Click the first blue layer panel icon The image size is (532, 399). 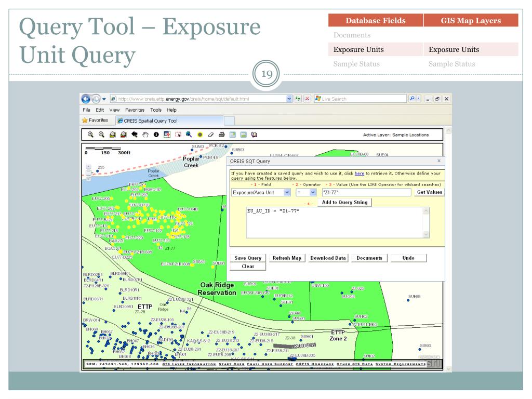pos(233,135)
